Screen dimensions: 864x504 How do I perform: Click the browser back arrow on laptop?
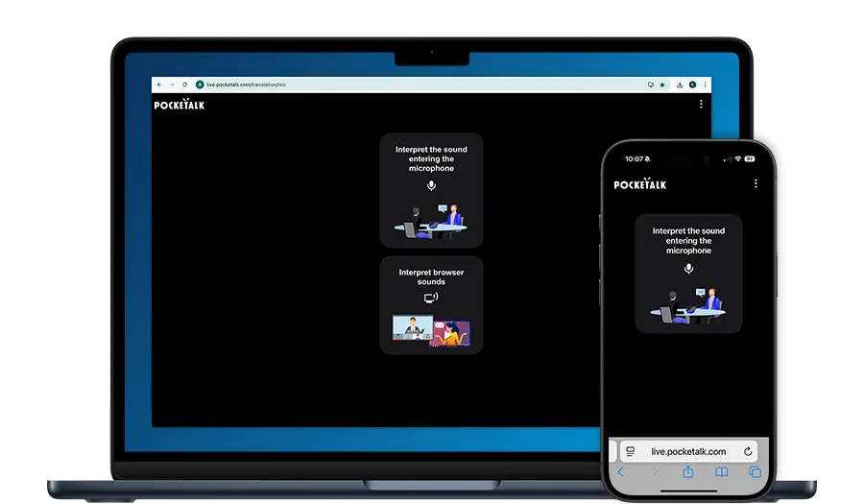coord(159,84)
